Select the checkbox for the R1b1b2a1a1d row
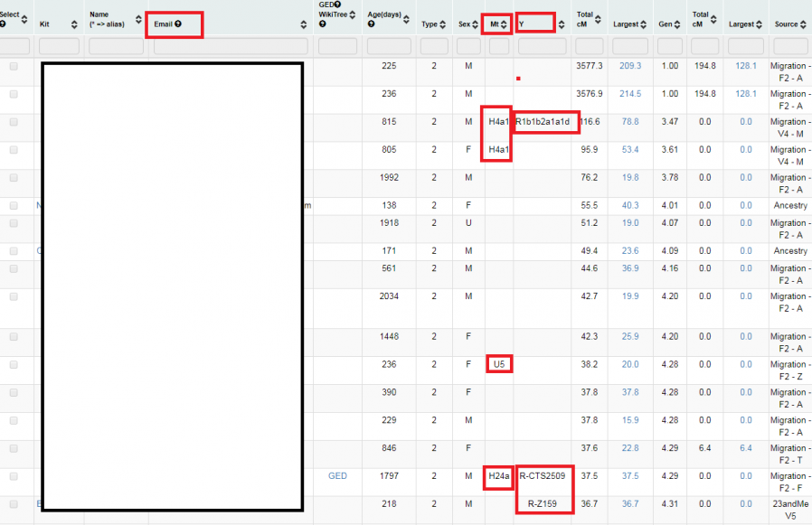 click(x=14, y=122)
